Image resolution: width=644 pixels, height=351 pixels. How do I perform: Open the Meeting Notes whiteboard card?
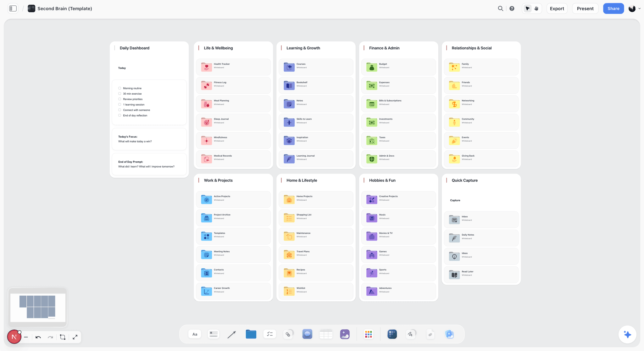tap(233, 254)
